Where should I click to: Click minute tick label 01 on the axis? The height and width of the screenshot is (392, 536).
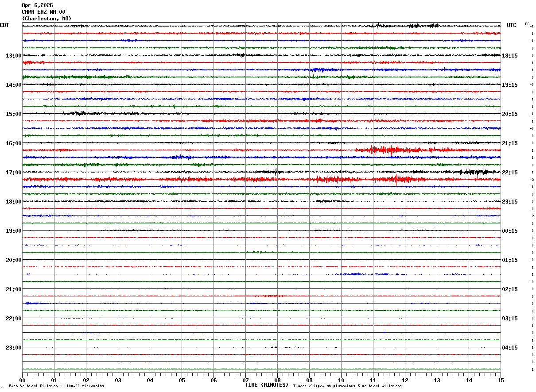[54, 380]
